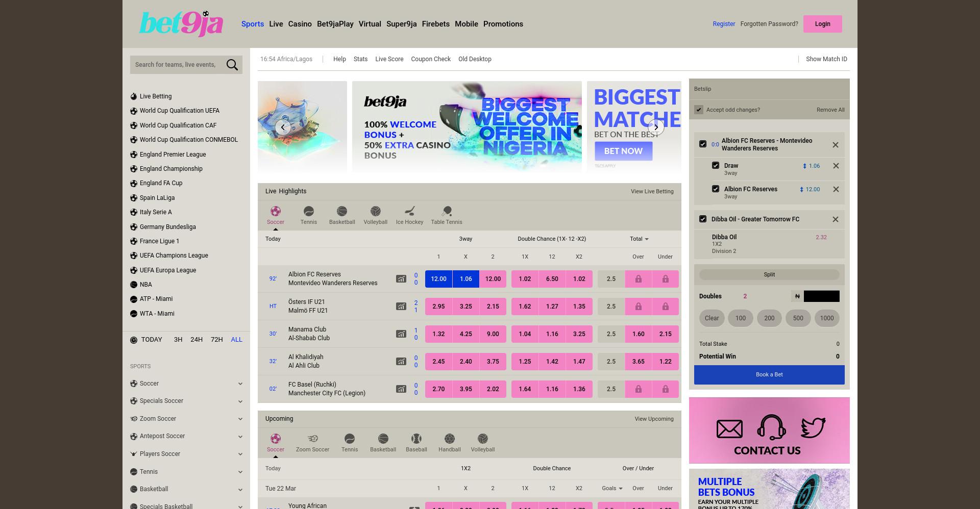Toggle Accept odd changes checkbox

[699, 110]
